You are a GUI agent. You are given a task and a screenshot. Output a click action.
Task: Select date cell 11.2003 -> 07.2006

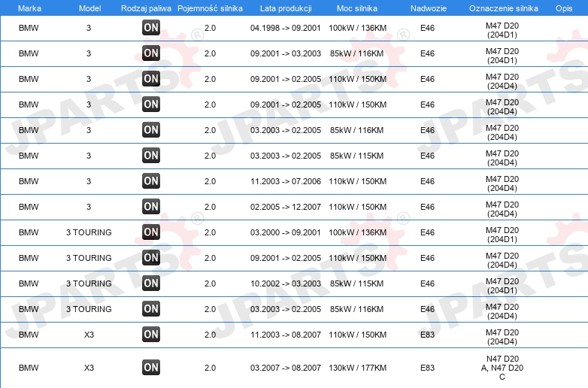286,181
